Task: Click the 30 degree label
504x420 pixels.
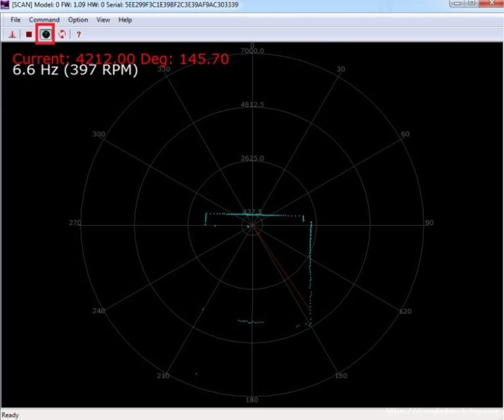Action: click(341, 69)
